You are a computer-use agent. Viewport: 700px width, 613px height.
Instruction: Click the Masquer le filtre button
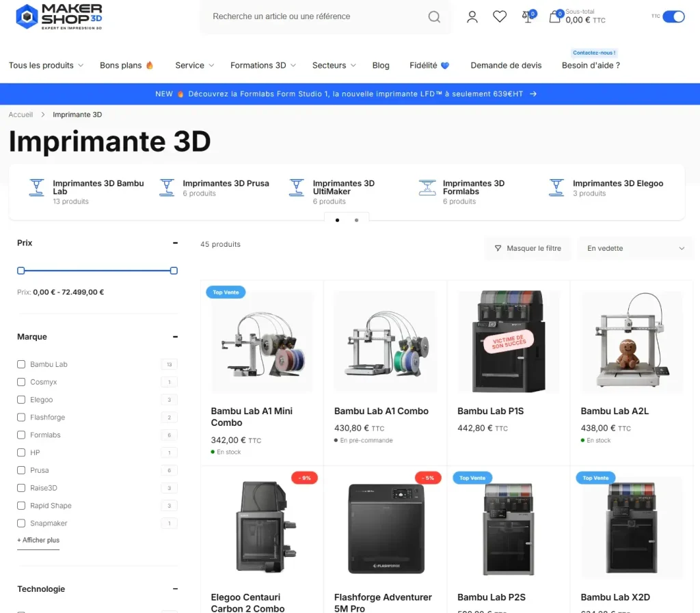tap(528, 249)
